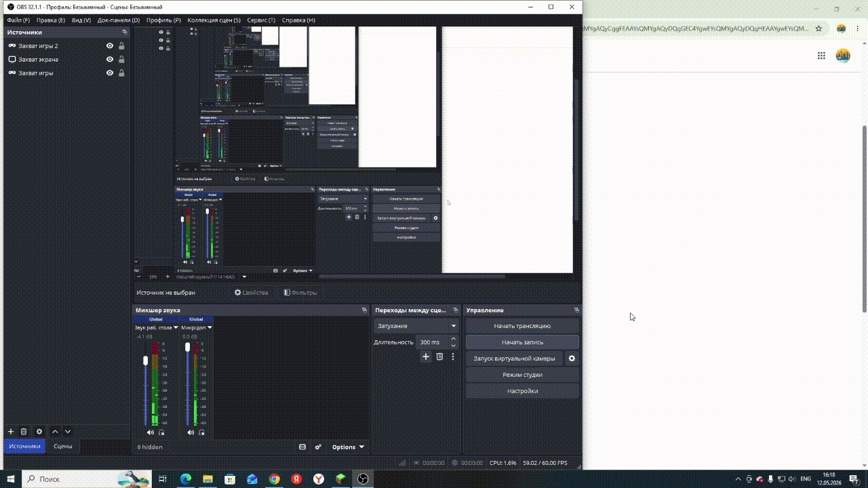868x488 pixels.
Task: Open advanced audio properties gears icon
Action: pyautogui.click(x=318, y=447)
